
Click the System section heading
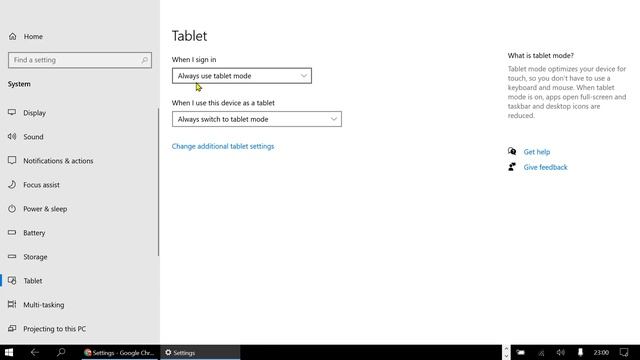[19, 84]
